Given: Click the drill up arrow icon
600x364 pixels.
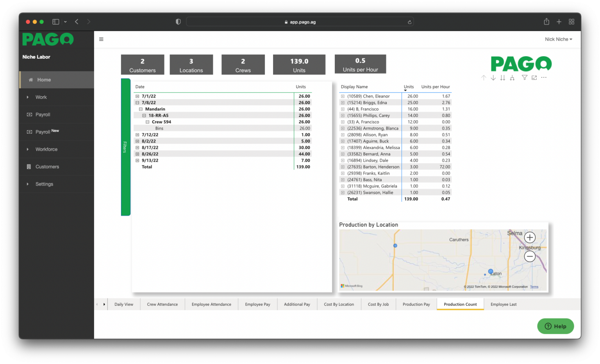Looking at the screenshot, I should pyautogui.click(x=484, y=78).
